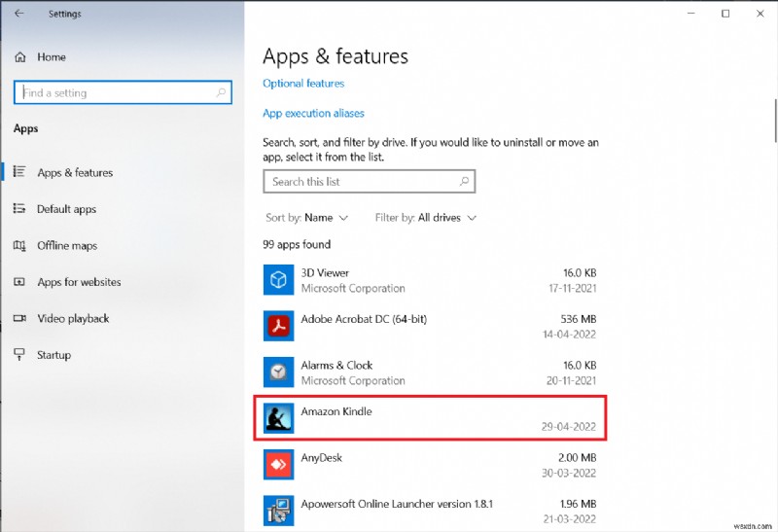778x532 pixels.
Task: Select Adobe Acrobat DC (64-bit) entry
Action: pyautogui.click(x=364, y=319)
